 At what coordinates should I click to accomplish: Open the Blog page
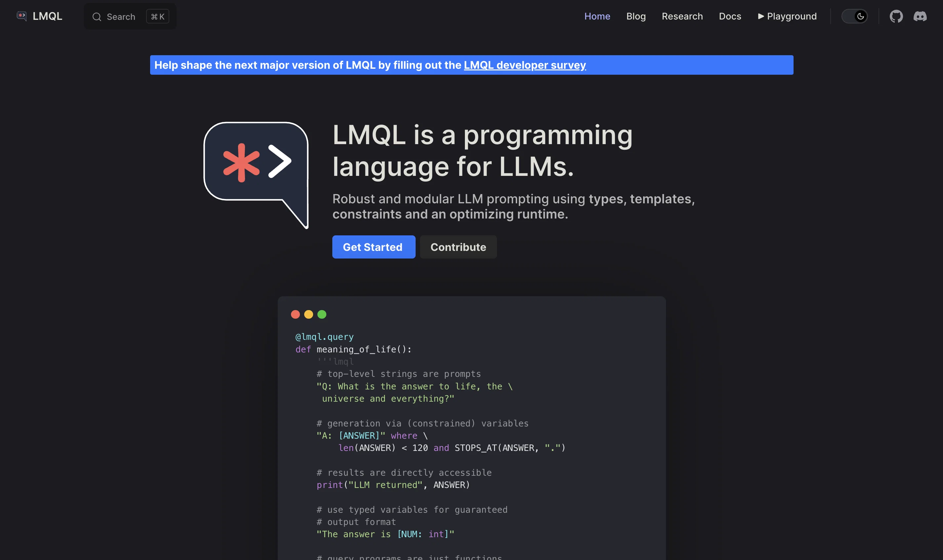(636, 16)
